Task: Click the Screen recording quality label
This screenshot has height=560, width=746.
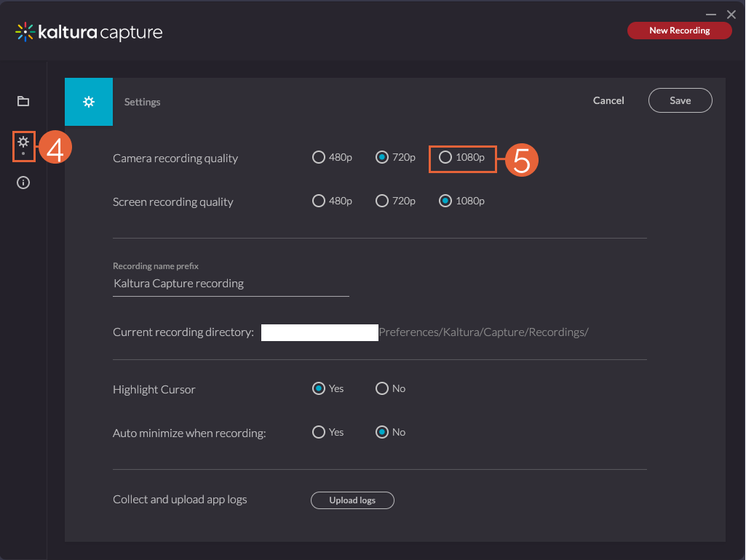Action: pyautogui.click(x=172, y=202)
